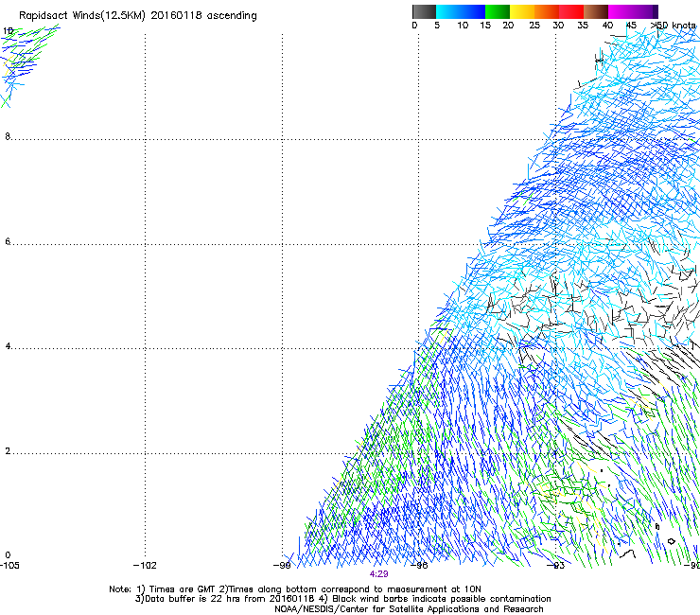Click the '20' value under the color scale
This screenshot has width=700, height=615.
(508, 26)
